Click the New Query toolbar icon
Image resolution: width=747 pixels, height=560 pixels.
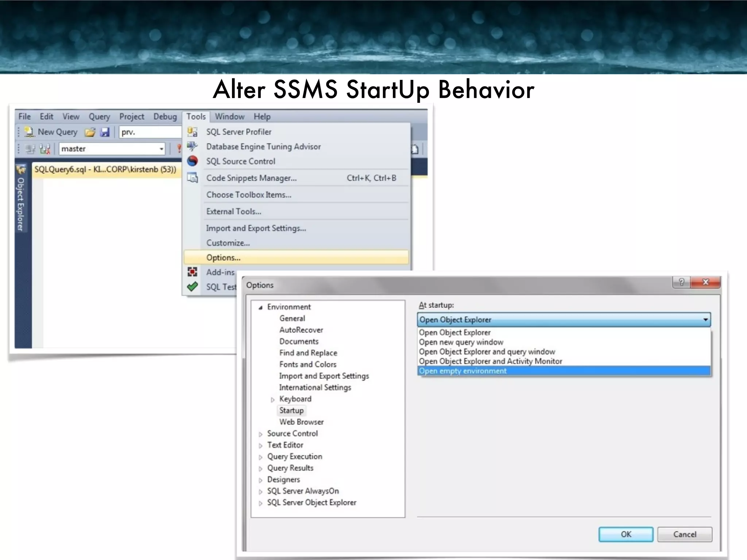point(29,132)
